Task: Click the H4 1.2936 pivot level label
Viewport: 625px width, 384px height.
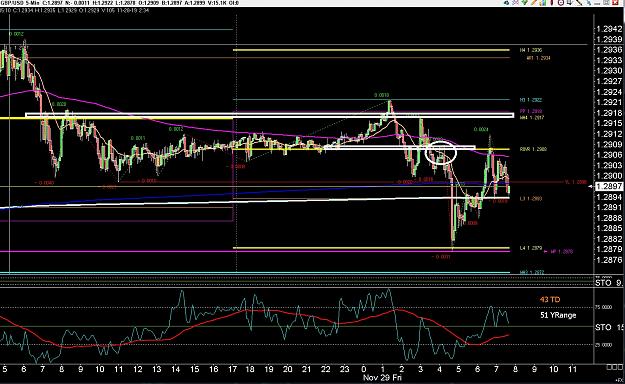Action: pos(531,50)
